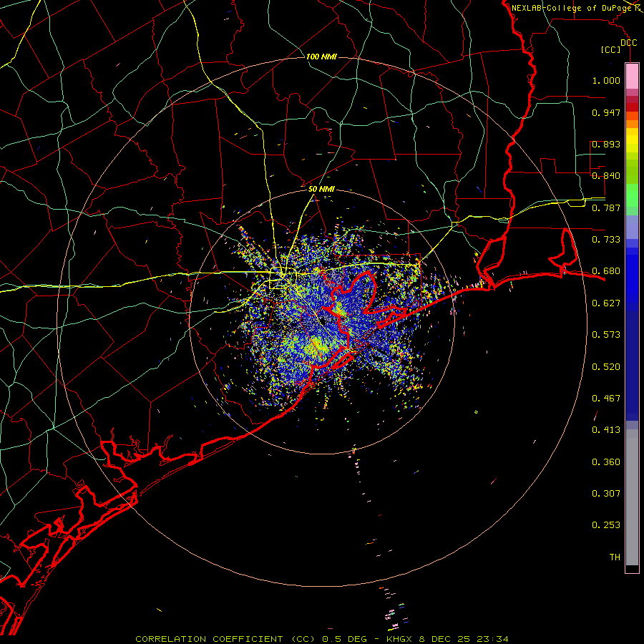Viewport: 644px width, 644px height.
Task: Click the 23:34 timestamp
Action: click(x=493, y=639)
